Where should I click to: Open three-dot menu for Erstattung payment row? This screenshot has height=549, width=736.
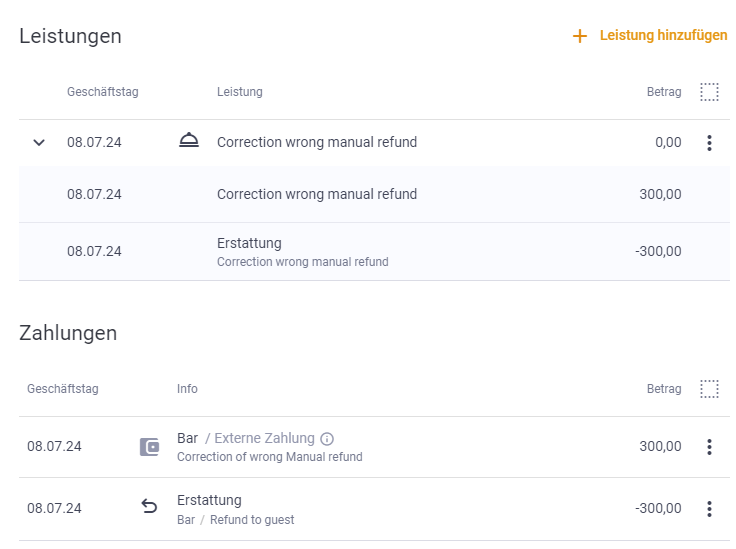pos(709,509)
